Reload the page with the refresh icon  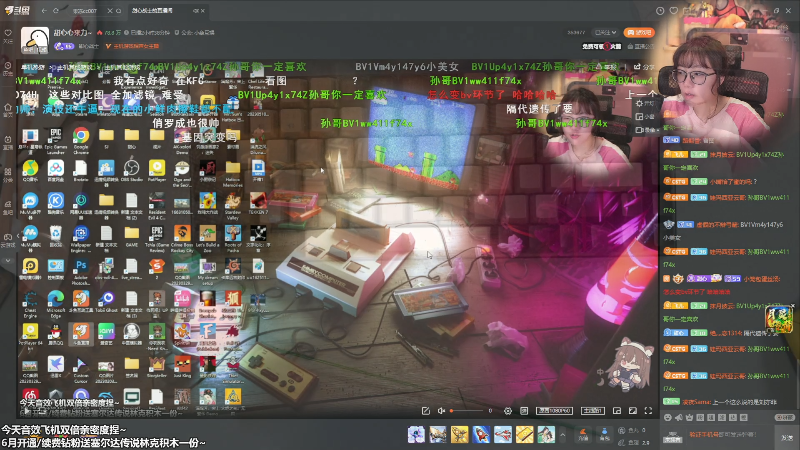click(x=56, y=10)
